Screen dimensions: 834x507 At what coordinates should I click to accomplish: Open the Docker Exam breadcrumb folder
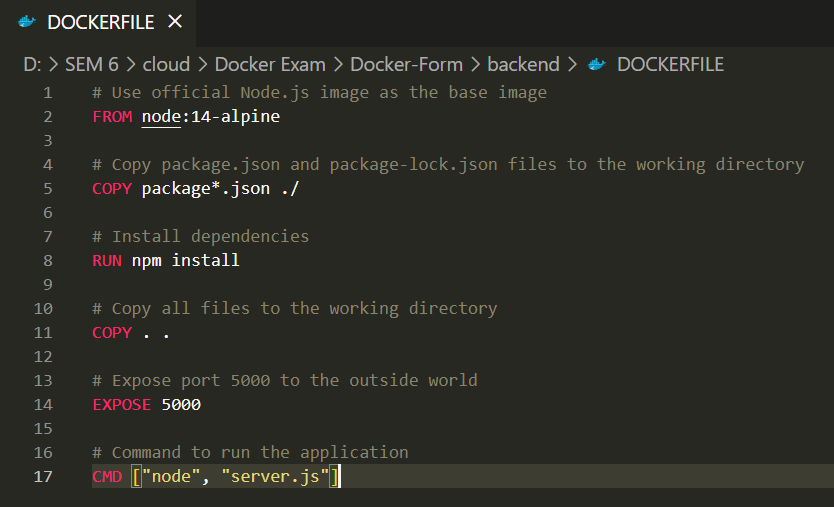click(270, 64)
